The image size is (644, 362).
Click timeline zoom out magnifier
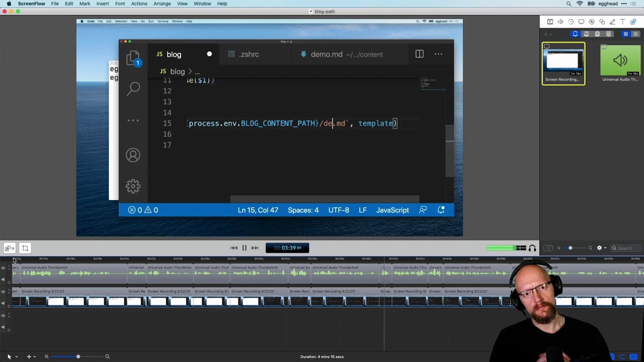pyautogui.click(x=46, y=356)
